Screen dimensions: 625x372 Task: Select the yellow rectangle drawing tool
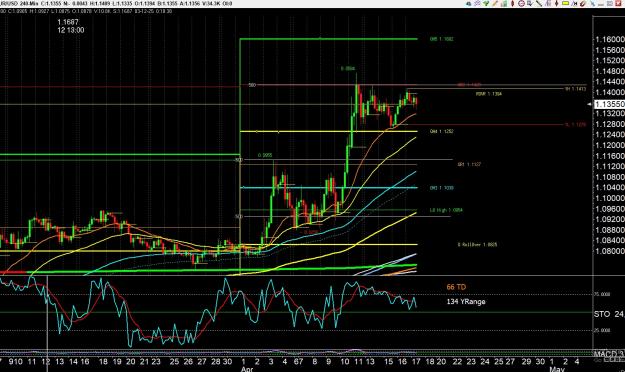[565, 3]
